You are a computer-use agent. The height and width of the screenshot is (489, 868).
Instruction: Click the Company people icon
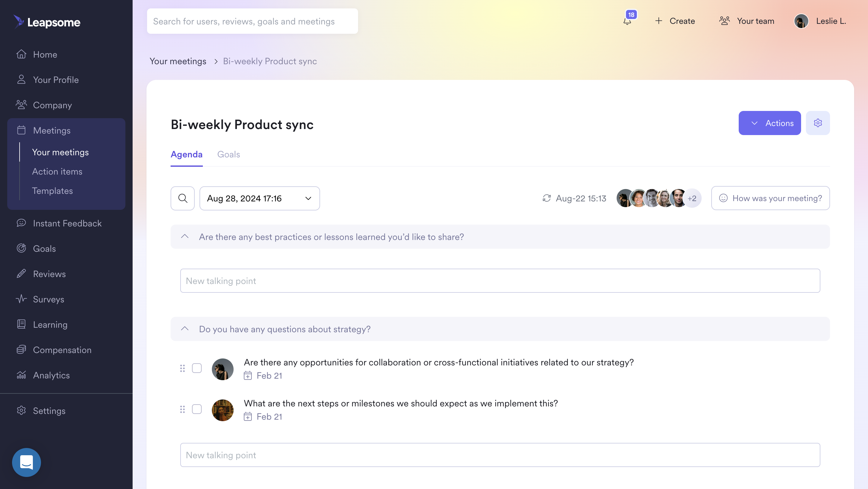click(x=21, y=105)
